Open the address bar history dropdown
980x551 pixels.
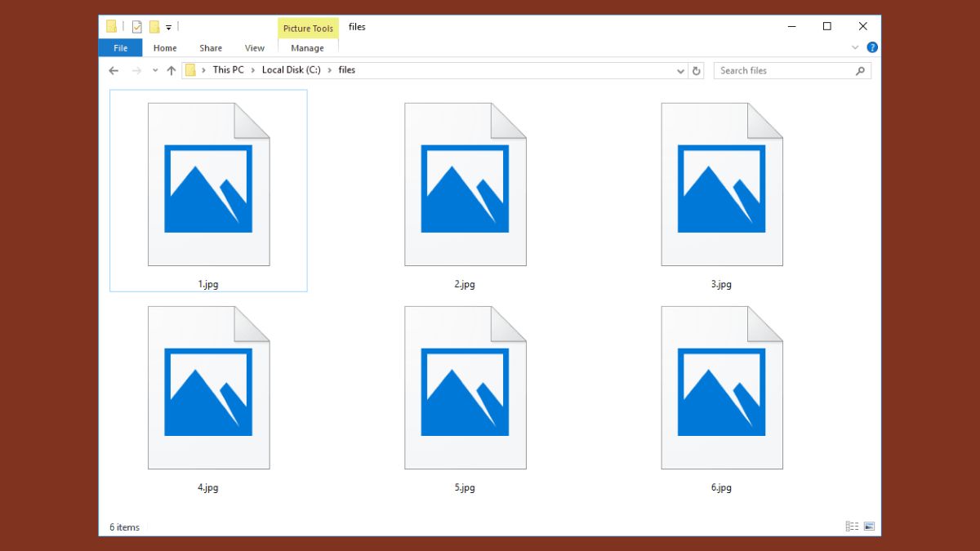tap(680, 70)
